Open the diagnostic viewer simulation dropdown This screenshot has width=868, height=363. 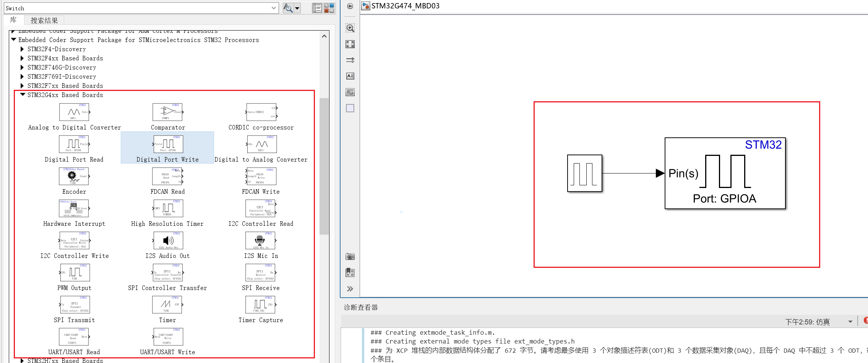(x=850, y=322)
